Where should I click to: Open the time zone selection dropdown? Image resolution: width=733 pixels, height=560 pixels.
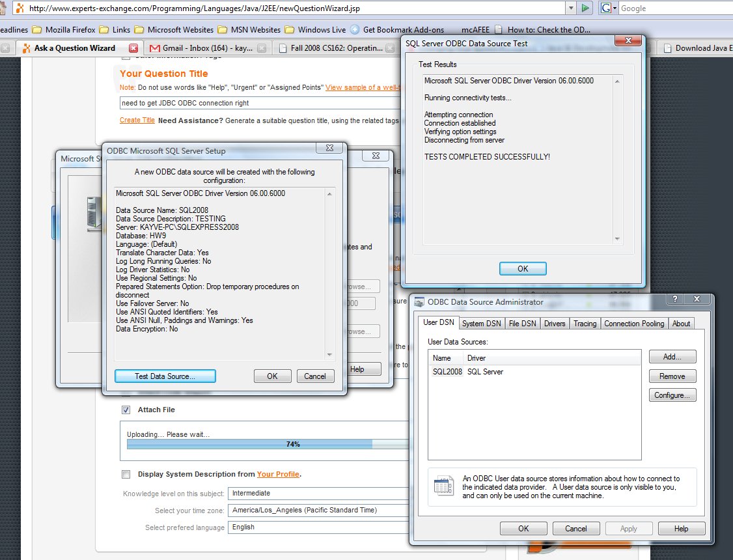click(318, 510)
